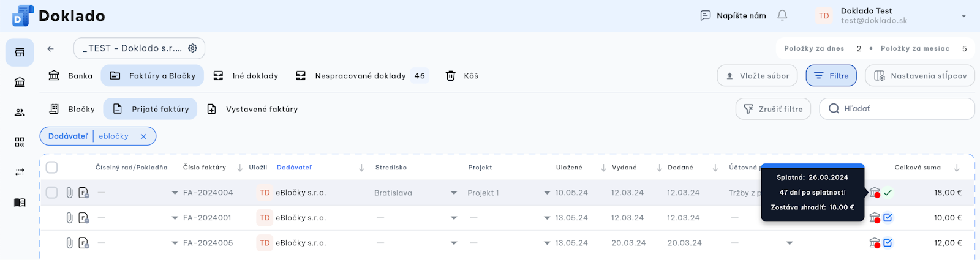Open Nastavenia stĺpcov settings

tap(920, 76)
